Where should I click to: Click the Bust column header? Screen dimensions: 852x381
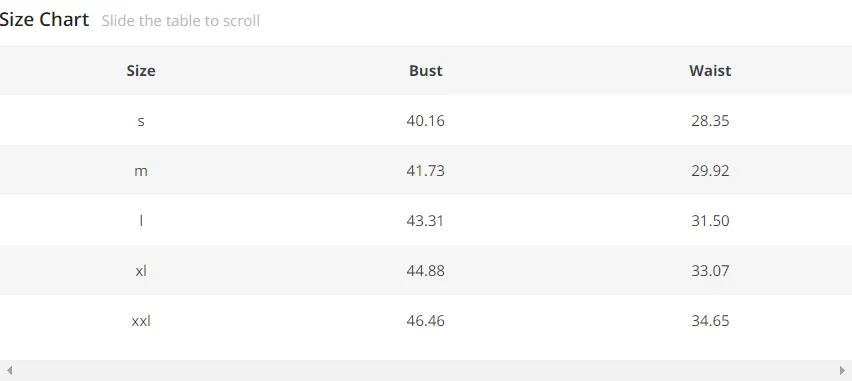[x=425, y=71]
